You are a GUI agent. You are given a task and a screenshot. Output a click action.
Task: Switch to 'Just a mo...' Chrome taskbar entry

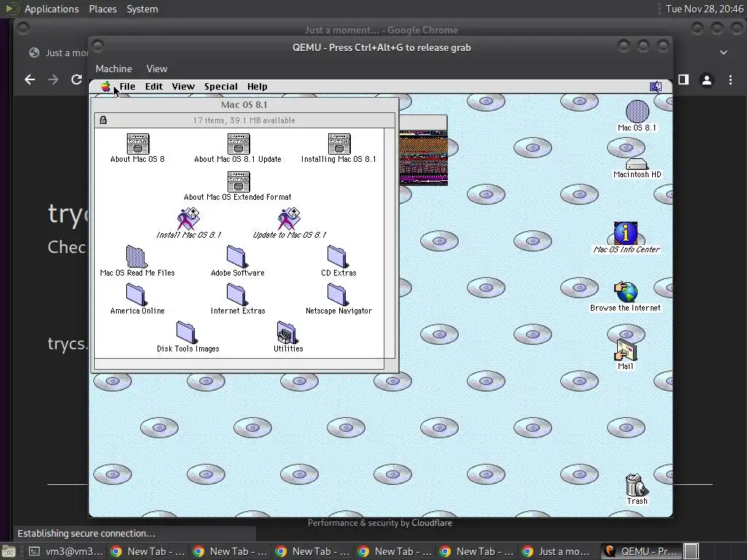pyautogui.click(x=557, y=551)
